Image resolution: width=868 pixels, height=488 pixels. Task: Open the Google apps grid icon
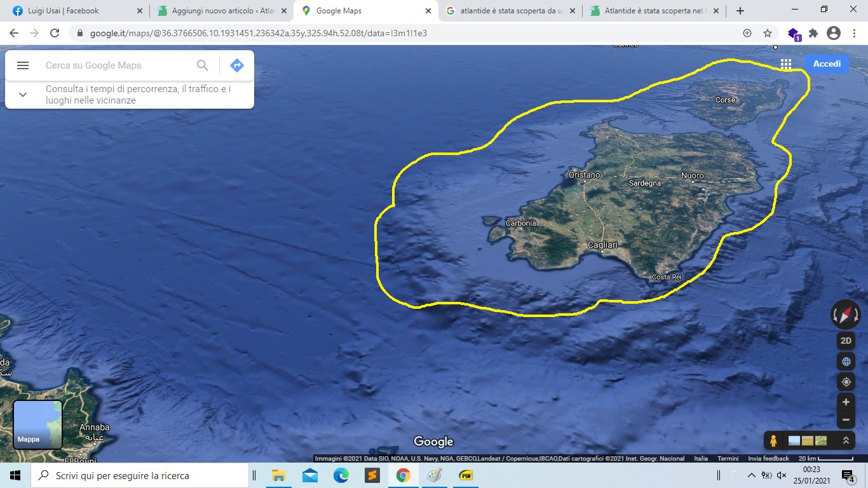pyautogui.click(x=786, y=64)
